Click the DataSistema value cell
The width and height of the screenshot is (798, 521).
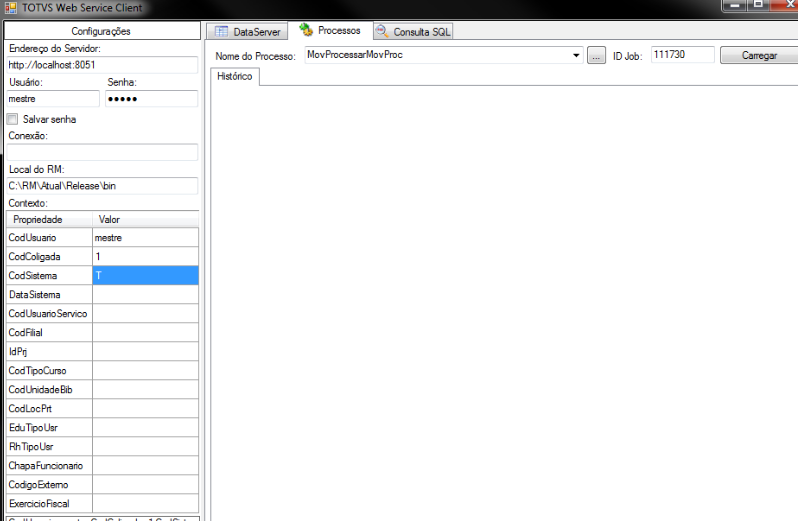(x=146, y=295)
